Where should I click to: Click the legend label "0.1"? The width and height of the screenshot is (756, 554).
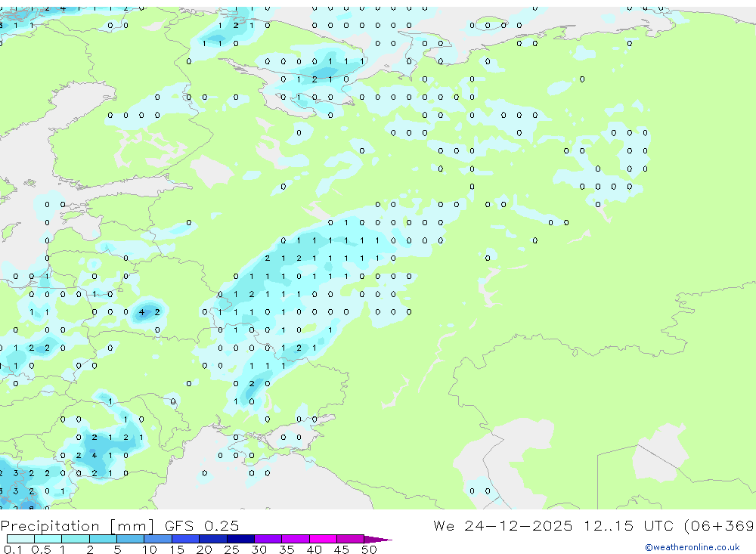13,549
